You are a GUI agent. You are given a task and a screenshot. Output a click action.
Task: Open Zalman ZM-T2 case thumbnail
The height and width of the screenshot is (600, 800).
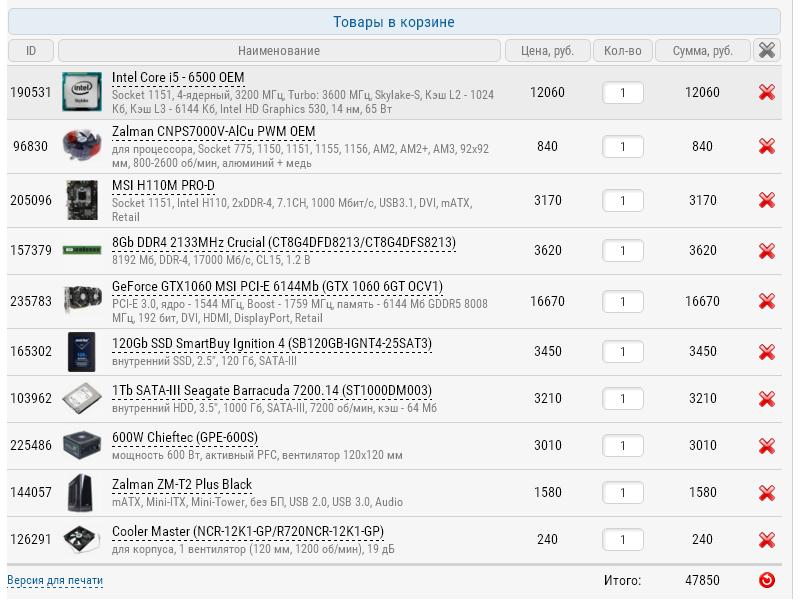tap(82, 492)
